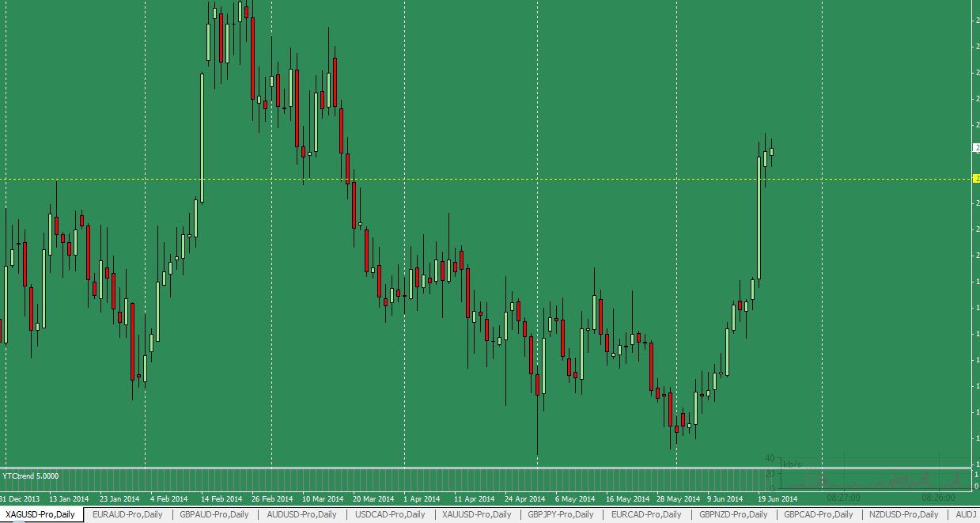Click the 13 Jan 2014 date label

coord(69,499)
